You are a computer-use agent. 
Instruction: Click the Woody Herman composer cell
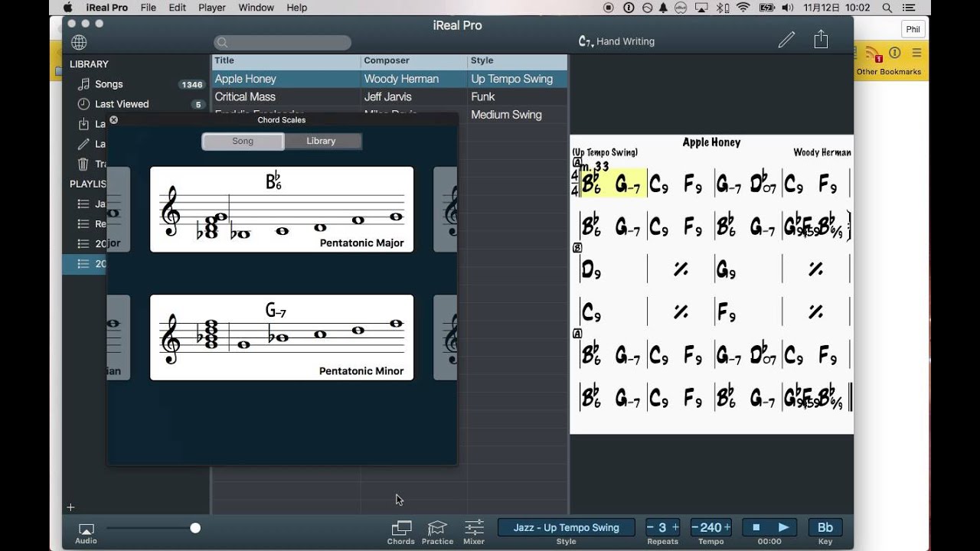pos(401,79)
